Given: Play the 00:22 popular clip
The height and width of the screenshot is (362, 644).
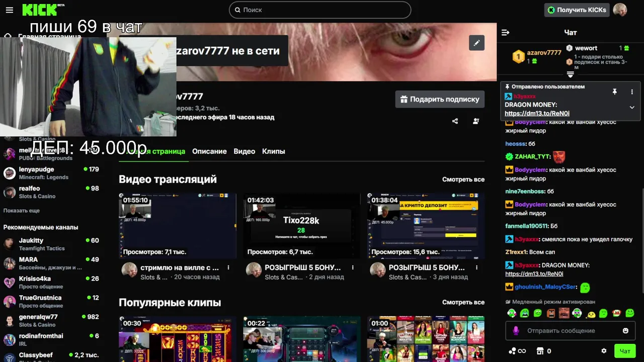Looking at the screenshot, I should pos(302,339).
